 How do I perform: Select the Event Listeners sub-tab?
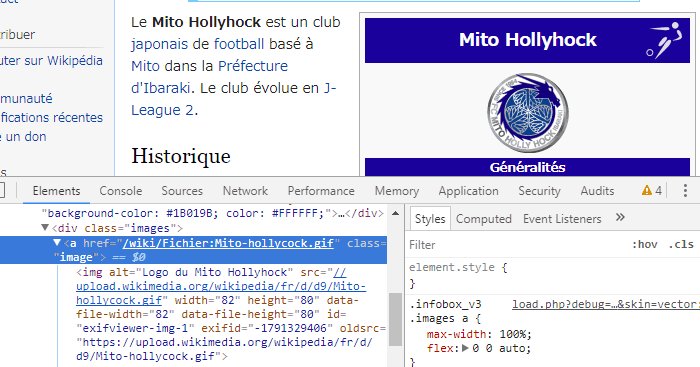pyautogui.click(x=562, y=219)
